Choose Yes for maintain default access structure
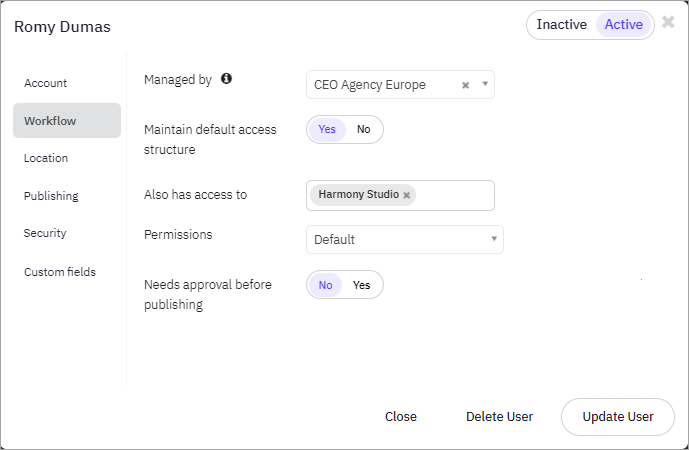This screenshot has height=450, width=689. [x=327, y=129]
